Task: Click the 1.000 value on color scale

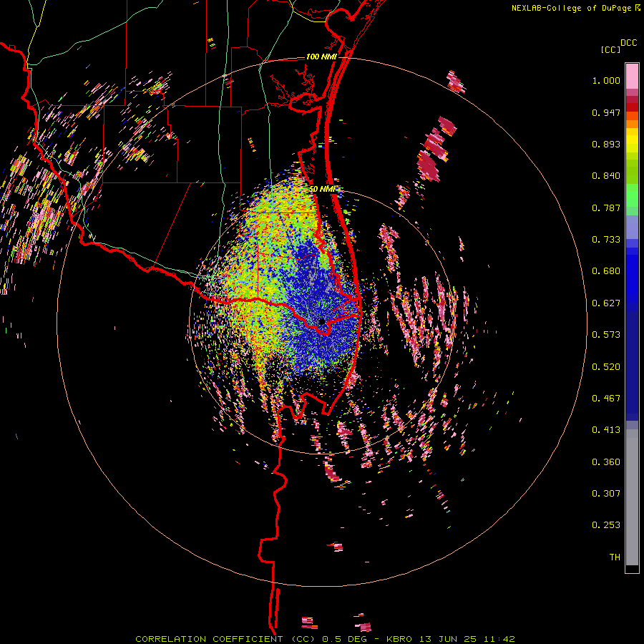Action: point(606,80)
